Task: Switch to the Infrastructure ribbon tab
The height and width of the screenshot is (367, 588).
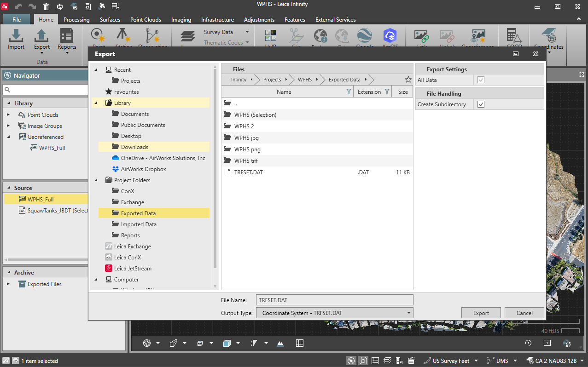Action: pyautogui.click(x=217, y=20)
